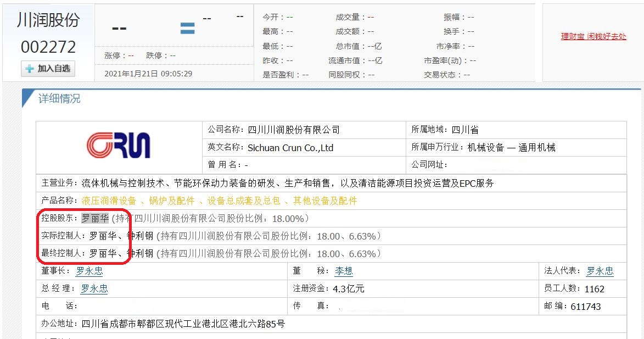The height and width of the screenshot is (339, 644).
Task: Click product 锅炉及配件
Action: (171, 201)
